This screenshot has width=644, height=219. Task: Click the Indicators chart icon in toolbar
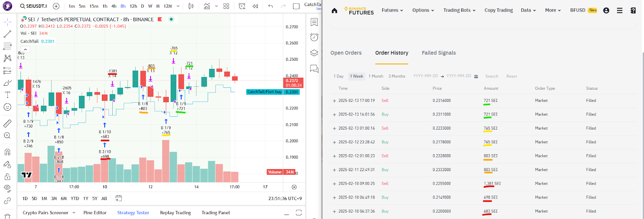pos(207,6)
